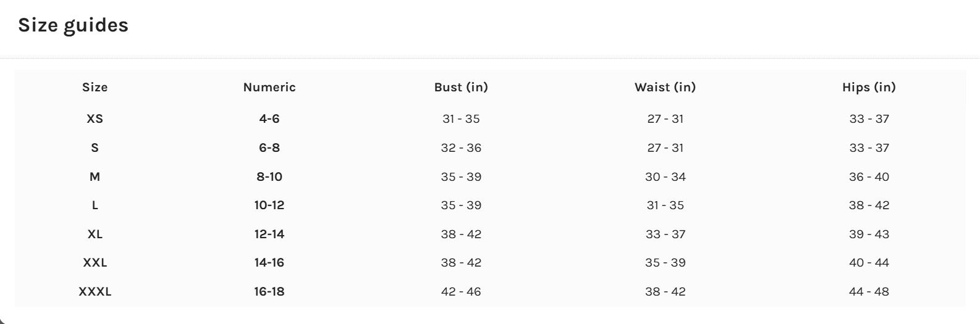The image size is (980, 324).
Task: Click the Size guides heading
Action: (x=73, y=25)
